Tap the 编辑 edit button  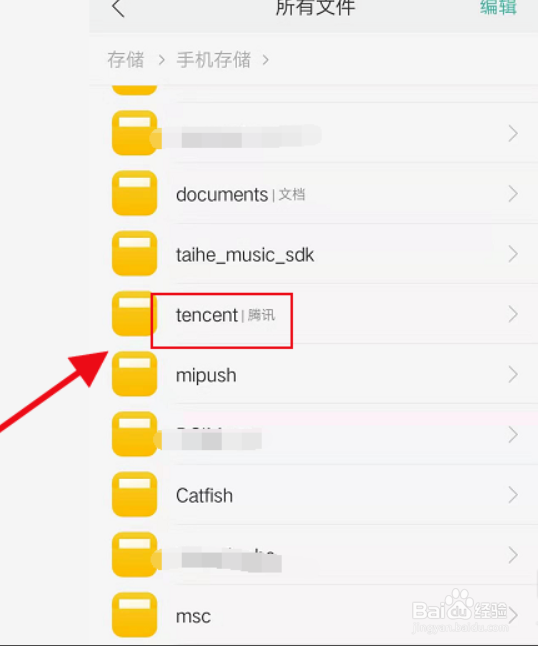498,7
